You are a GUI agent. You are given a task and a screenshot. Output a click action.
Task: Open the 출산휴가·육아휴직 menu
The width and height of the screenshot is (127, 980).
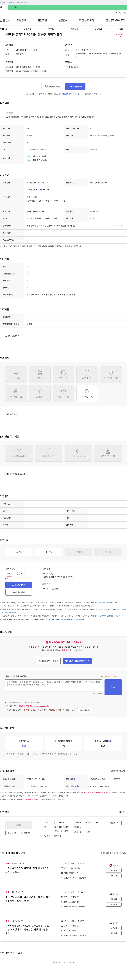pos(116,20)
